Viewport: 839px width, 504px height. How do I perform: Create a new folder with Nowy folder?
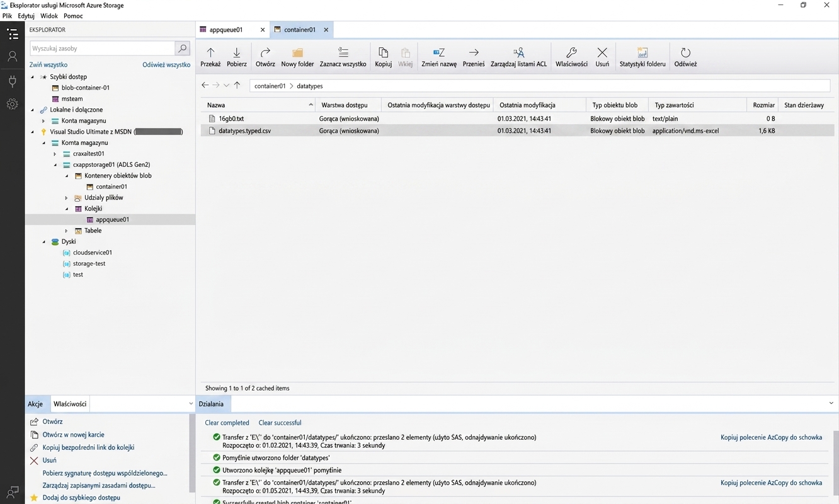coord(297,57)
